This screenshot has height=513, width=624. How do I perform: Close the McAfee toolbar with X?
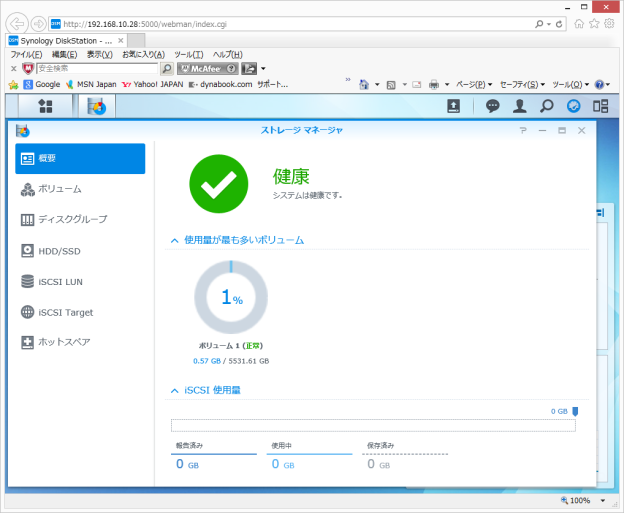coord(14,68)
